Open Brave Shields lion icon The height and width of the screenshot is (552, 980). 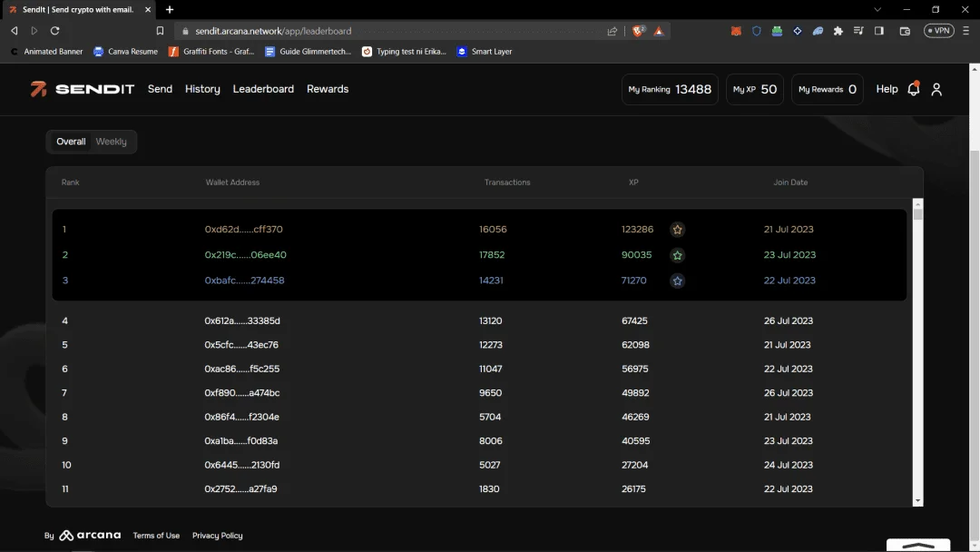(x=638, y=31)
